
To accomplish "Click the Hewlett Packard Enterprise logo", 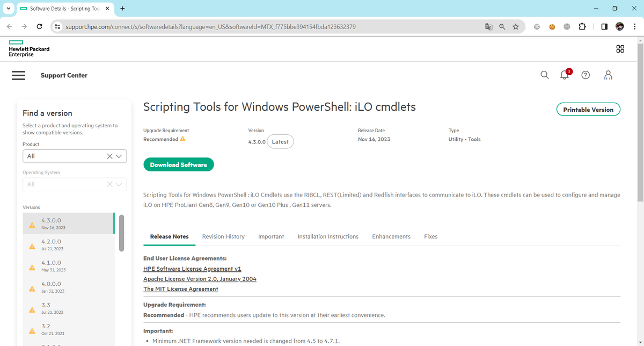I will tap(29, 48).
